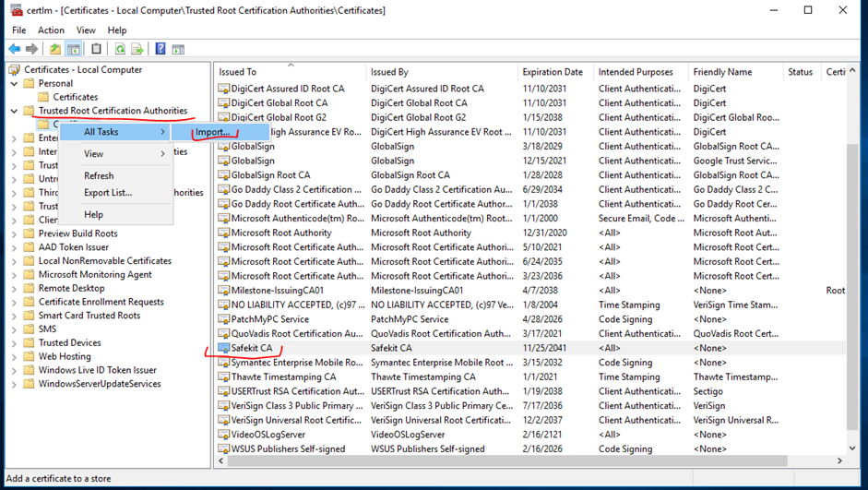Open the File menu
This screenshot has width=868, height=490.
coord(18,30)
